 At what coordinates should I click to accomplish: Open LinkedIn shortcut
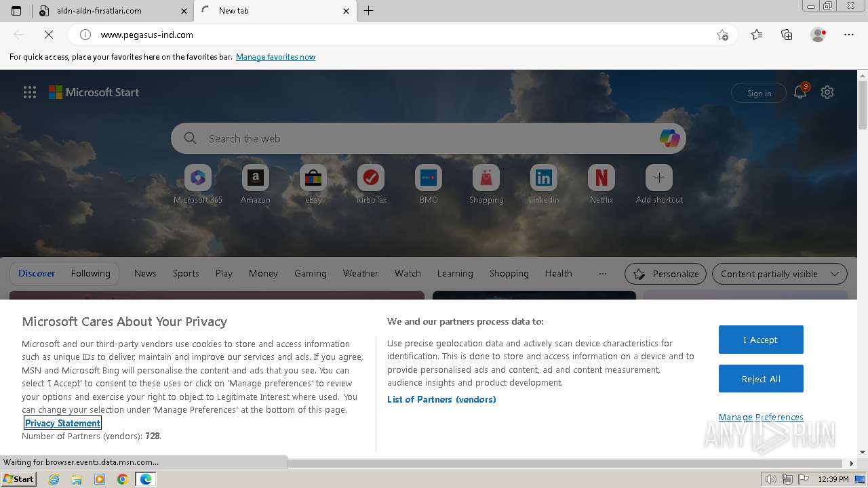pos(544,184)
